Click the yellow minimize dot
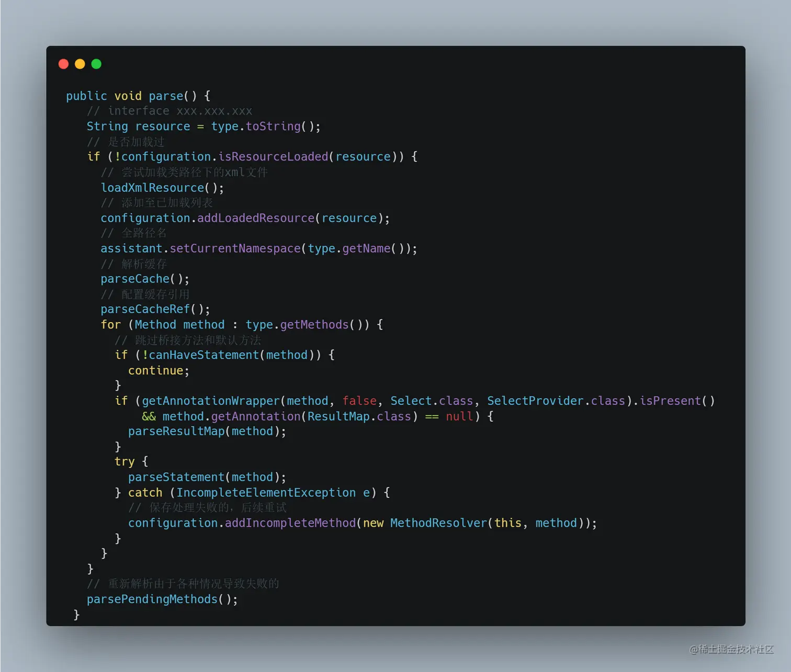 (x=80, y=64)
